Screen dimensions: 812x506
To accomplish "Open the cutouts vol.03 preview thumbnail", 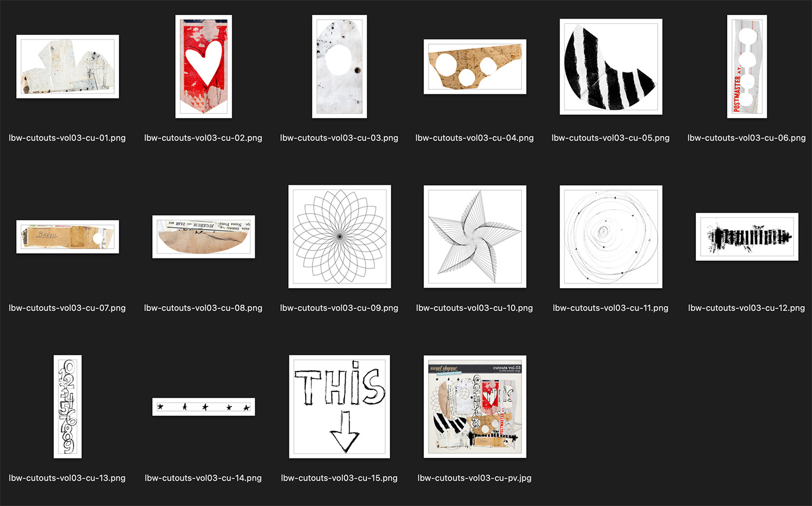I will click(x=475, y=407).
